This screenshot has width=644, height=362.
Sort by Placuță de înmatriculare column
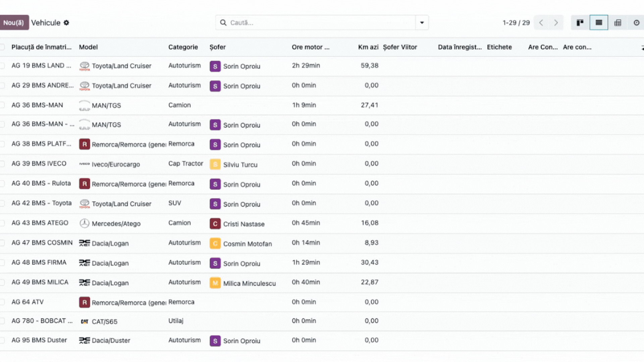point(41,47)
